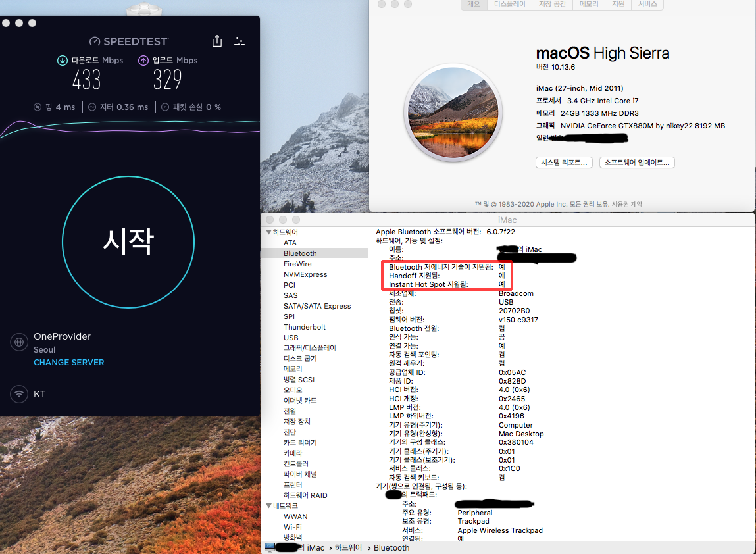Viewport: 756px width, 554px height.
Task: Switch to the 디스플레이 tab
Action: point(510,5)
